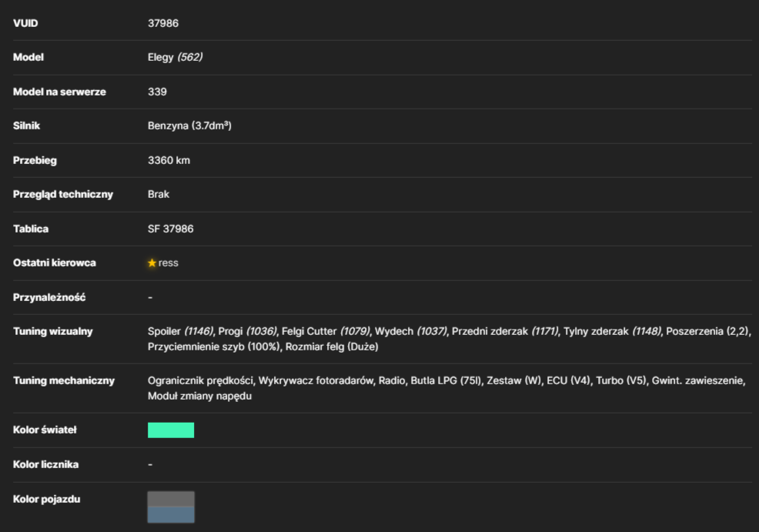Image resolution: width=759 pixels, height=532 pixels.
Task: Click the Kolor licznika label
Action: tap(46, 464)
